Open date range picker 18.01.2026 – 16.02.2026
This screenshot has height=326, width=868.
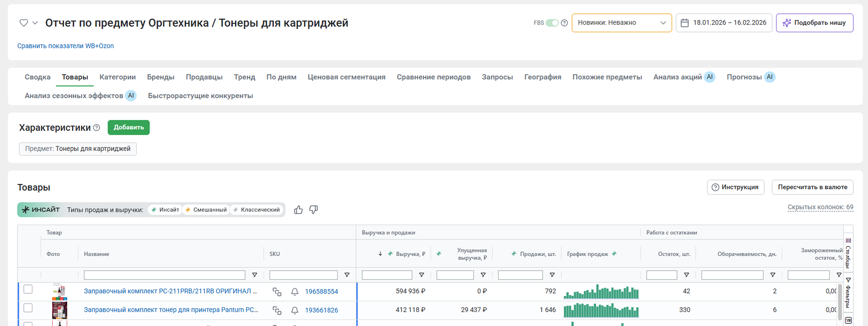click(x=724, y=23)
